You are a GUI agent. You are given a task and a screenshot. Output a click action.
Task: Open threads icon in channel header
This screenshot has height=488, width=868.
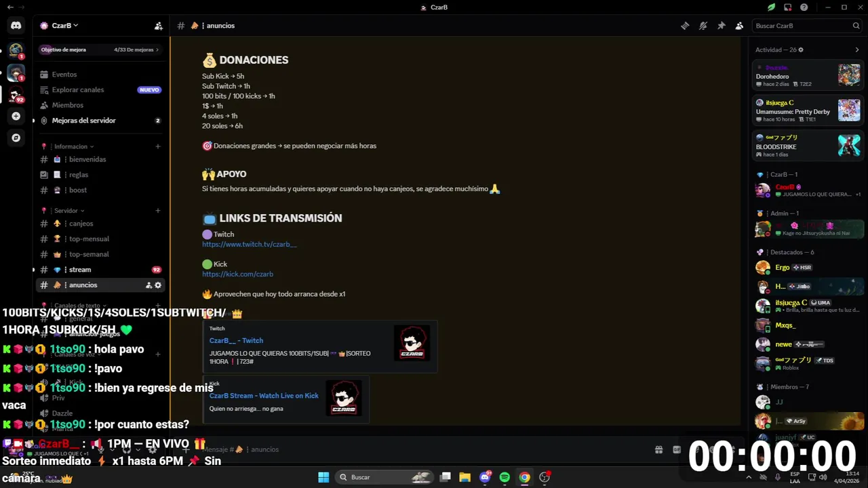685,26
